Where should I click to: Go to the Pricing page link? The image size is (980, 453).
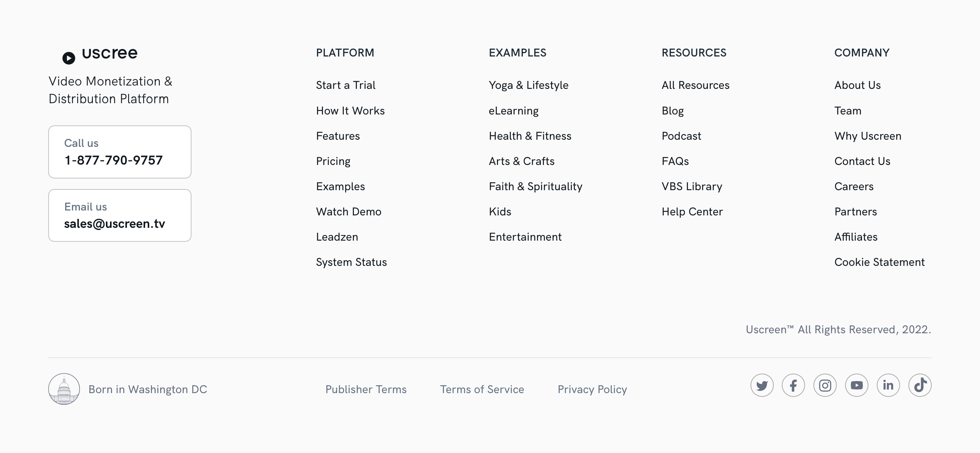[333, 161]
